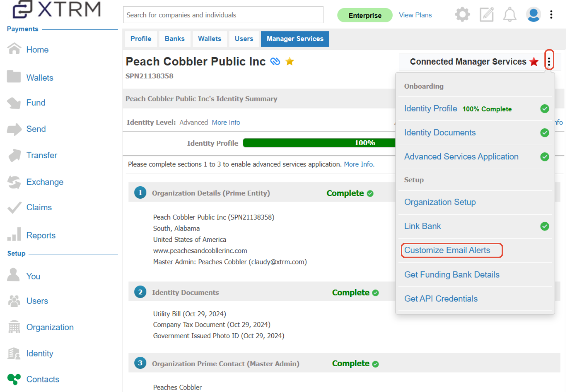Switch to the Users tab
The height and width of the screenshot is (392, 572).
click(x=244, y=39)
